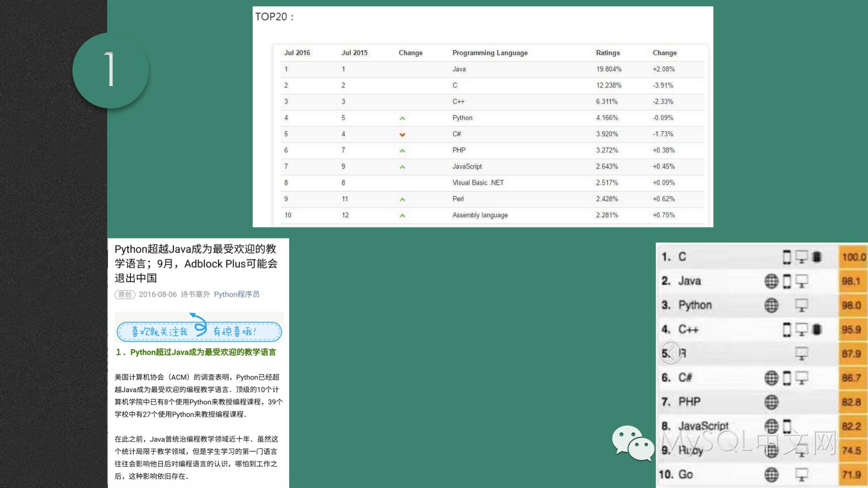868x488 pixels.
Task: Click the mobile icon in JavaScript row
Action: (x=787, y=426)
